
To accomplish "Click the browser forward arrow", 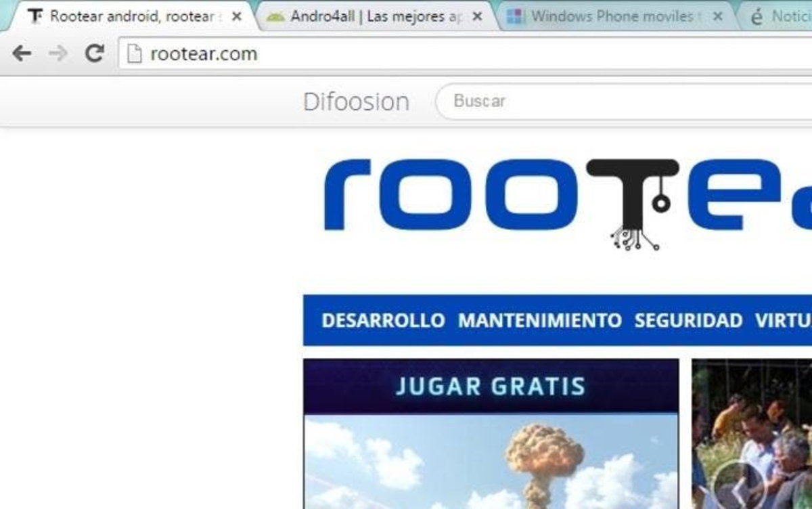I will coord(58,53).
